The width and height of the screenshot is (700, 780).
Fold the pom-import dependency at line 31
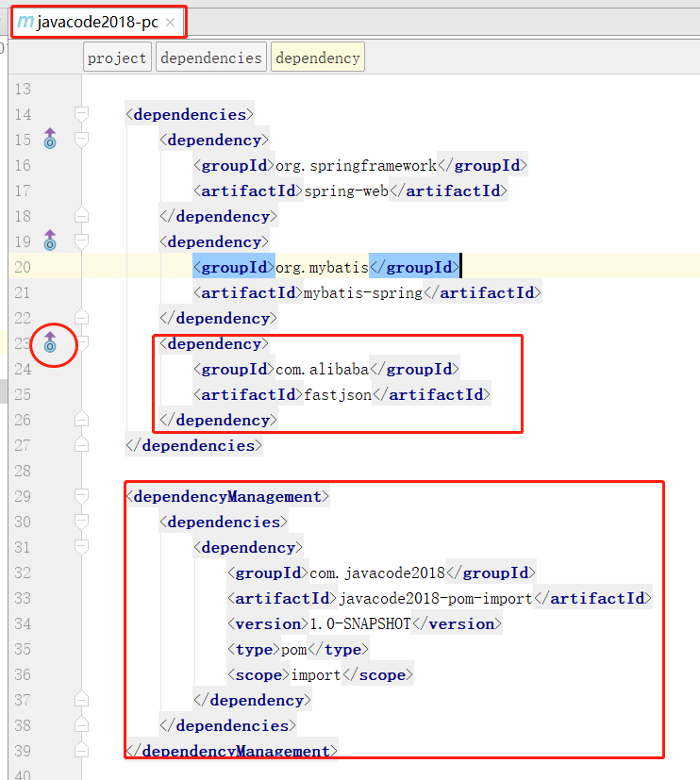(81, 547)
